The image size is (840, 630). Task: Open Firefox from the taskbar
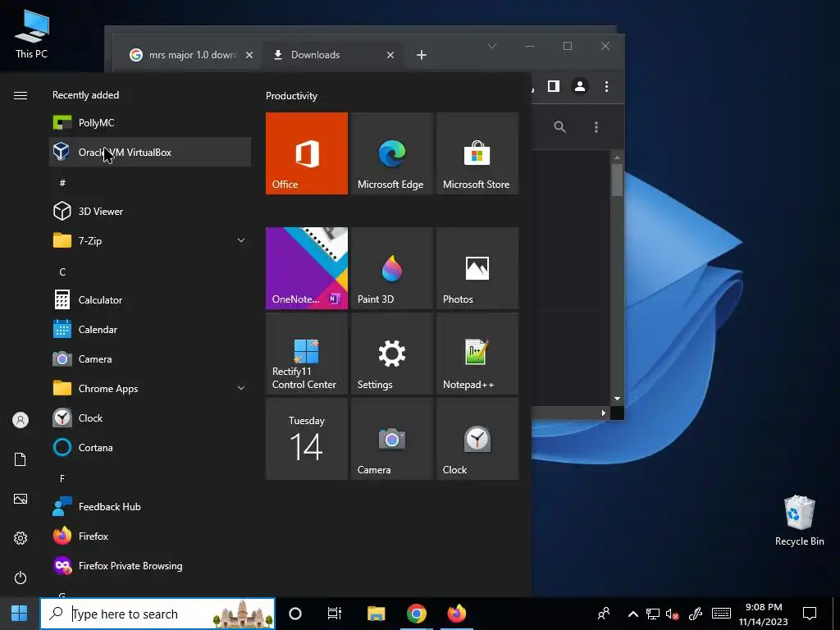[456, 614]
